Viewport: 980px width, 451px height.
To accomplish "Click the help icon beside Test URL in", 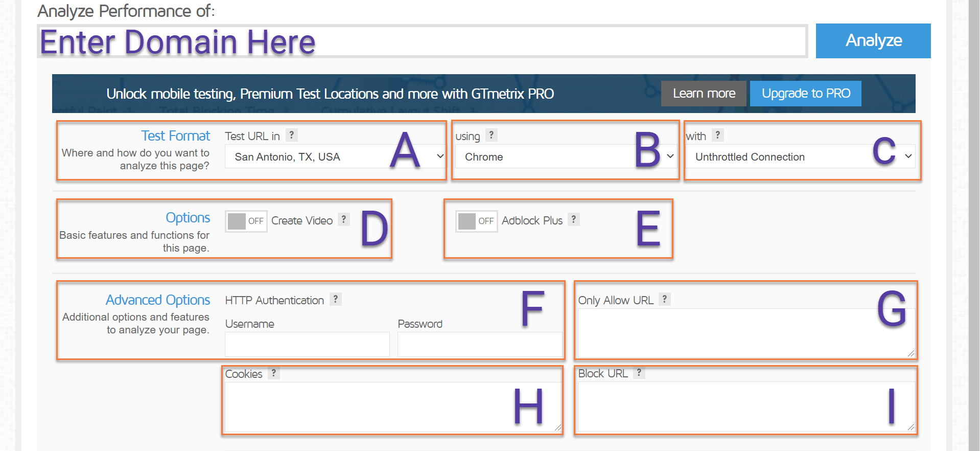I will coord(291,135).
